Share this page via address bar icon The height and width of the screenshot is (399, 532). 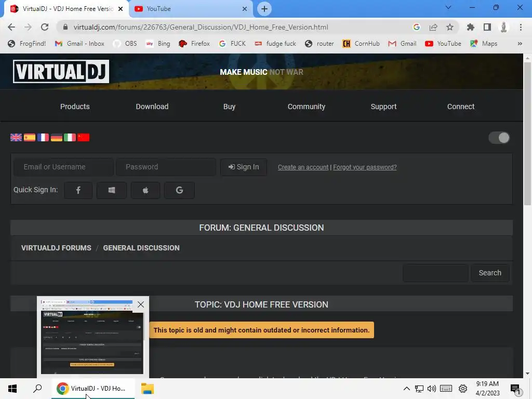point(433,27)
